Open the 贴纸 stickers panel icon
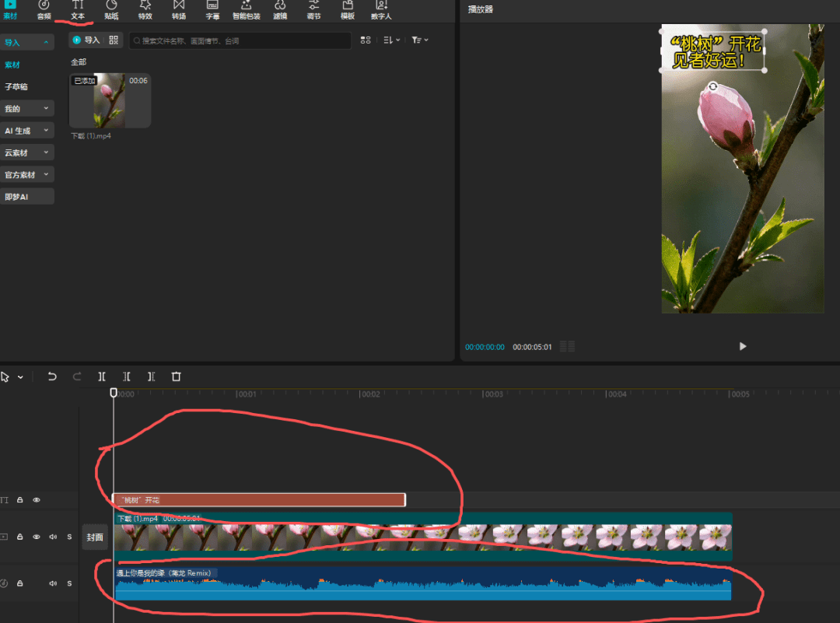Image resolution: width=840 pixels, height=623 pixels. [111, 9]
